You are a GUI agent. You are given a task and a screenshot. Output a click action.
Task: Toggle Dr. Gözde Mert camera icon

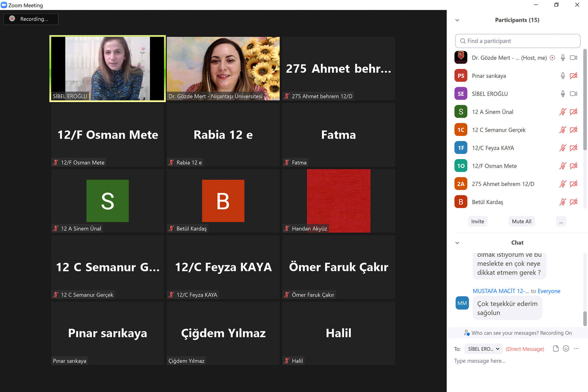click(573, 58)
